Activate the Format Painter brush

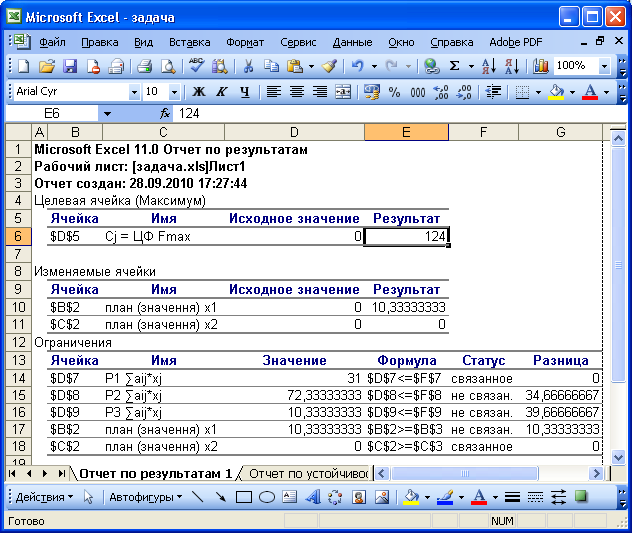(329, 66)
